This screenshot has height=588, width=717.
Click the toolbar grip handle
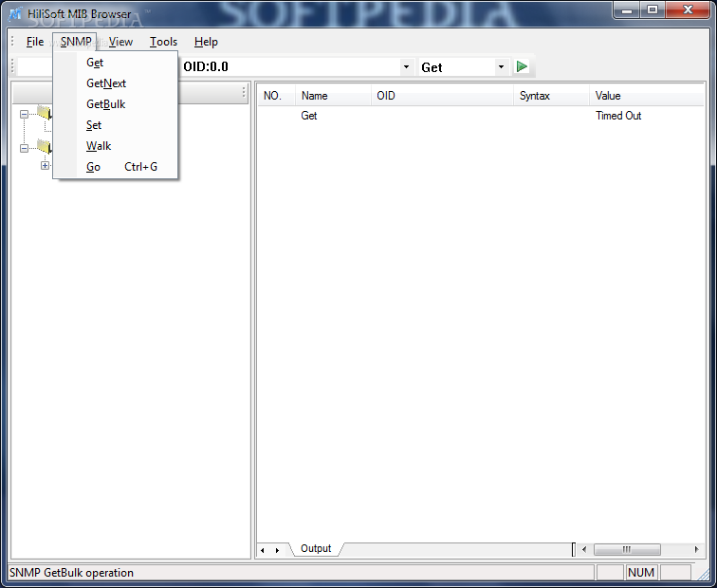12,66
